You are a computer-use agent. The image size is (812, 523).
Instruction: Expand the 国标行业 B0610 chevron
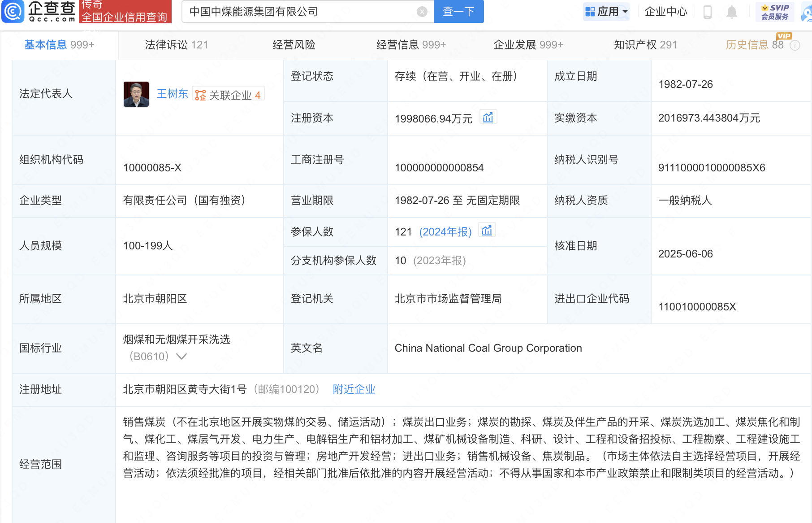(181, 357)
